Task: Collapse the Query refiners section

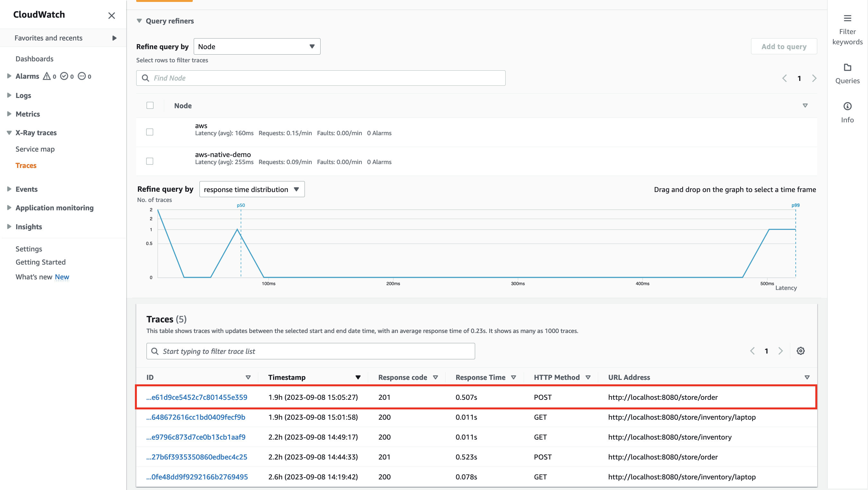Action: (139, 21)
